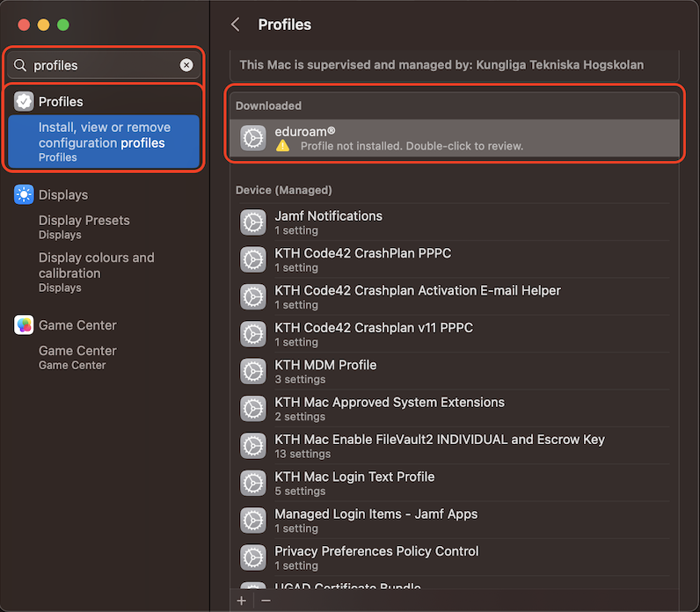Click the Game Center colorful icon
The width and height of the screenshot is (700, 612).
24,325
